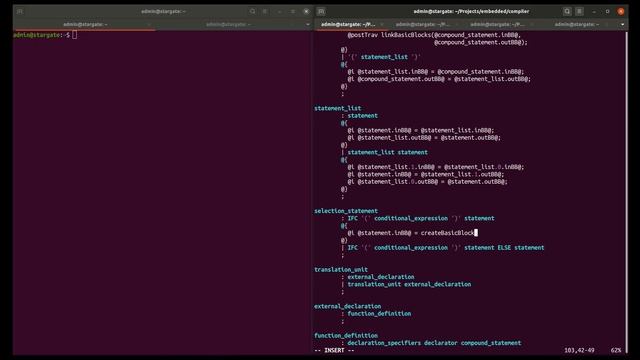The width and height of the screenshot is (640, 360).
Task: Open the hamburger menu of the left terminal
Action: pos(265,11)
